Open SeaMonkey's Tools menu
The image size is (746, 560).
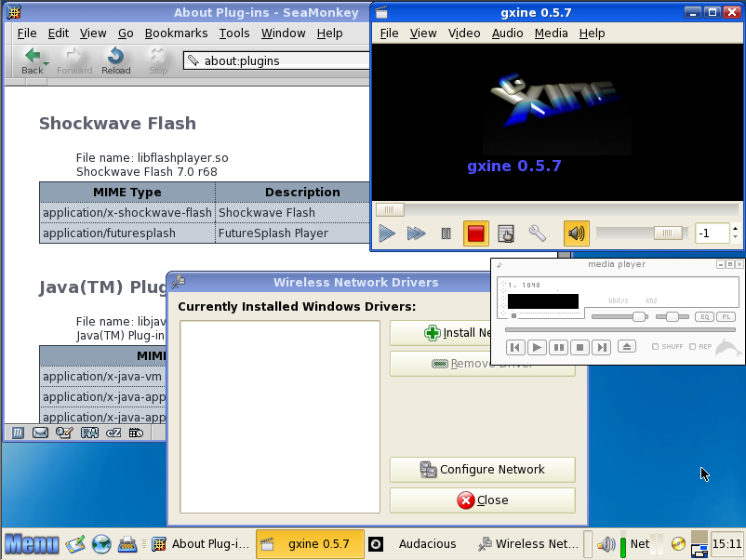point(234,33)
